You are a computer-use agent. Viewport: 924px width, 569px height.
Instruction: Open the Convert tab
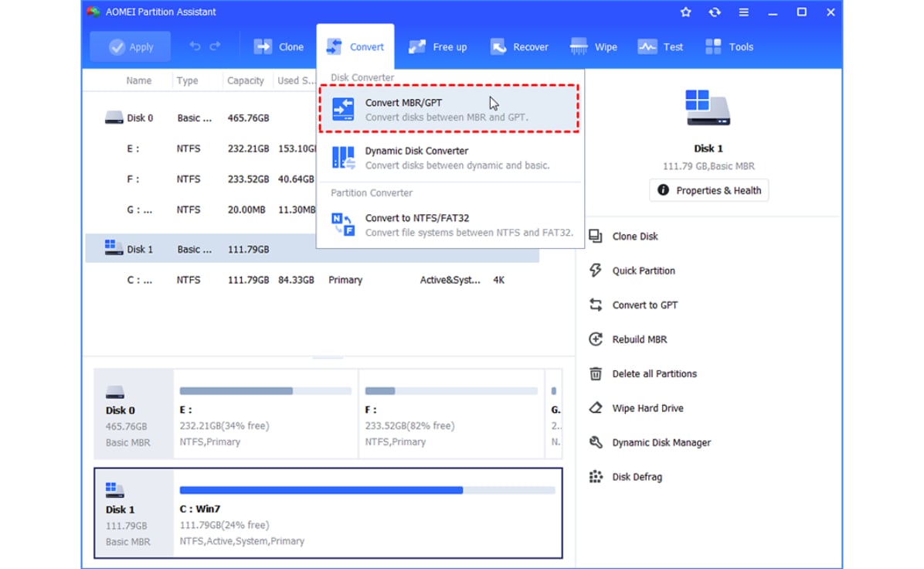pos(355,46)
